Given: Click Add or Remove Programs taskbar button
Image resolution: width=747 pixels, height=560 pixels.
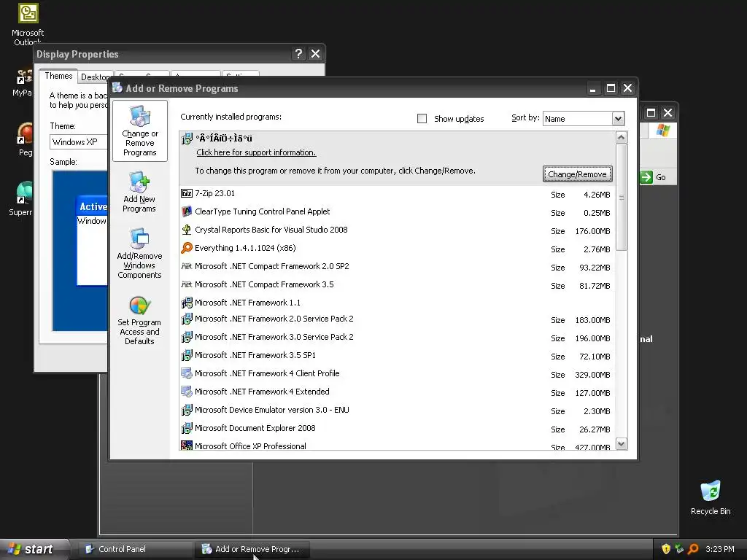Looking at the screenshot, I should click(x=252, y=549).
